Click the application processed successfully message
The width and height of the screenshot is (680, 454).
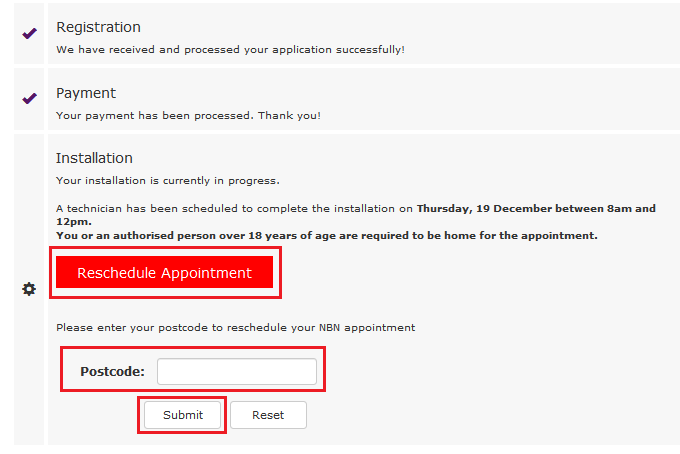click(x=230, y=49)
